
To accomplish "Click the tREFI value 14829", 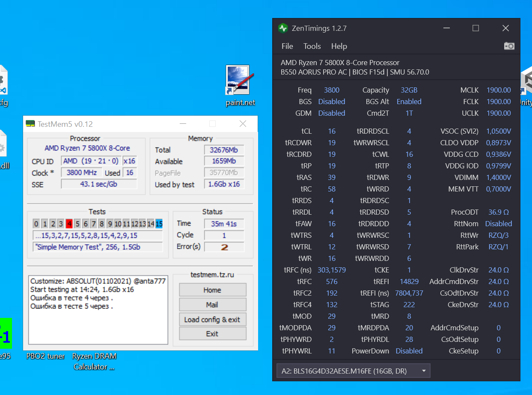I will click(409, 281).
